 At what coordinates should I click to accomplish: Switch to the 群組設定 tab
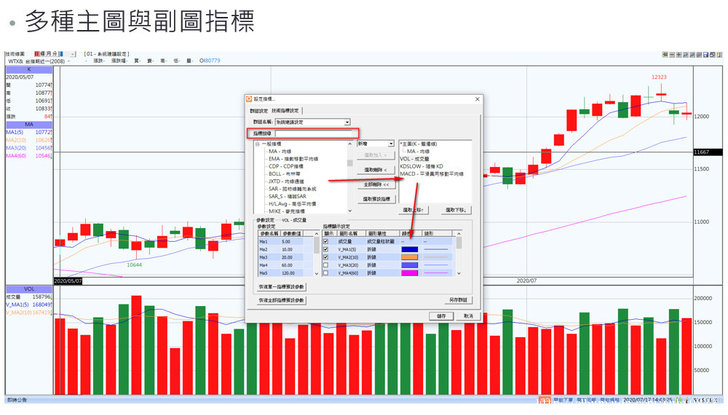[x=258, y=109]
